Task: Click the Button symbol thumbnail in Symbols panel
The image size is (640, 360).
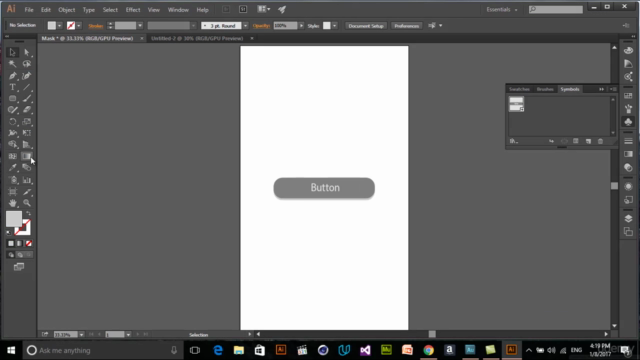Action: tap(516, 104)
